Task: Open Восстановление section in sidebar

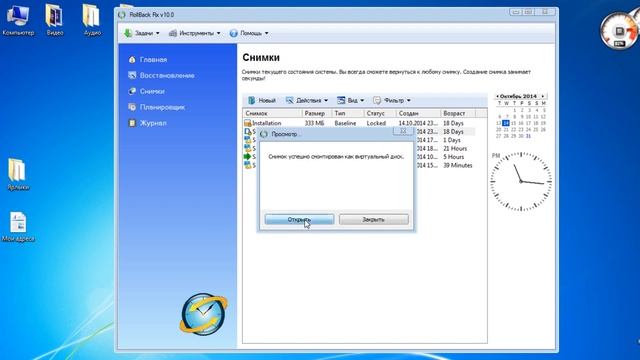Action: click(x=167, y=76)
